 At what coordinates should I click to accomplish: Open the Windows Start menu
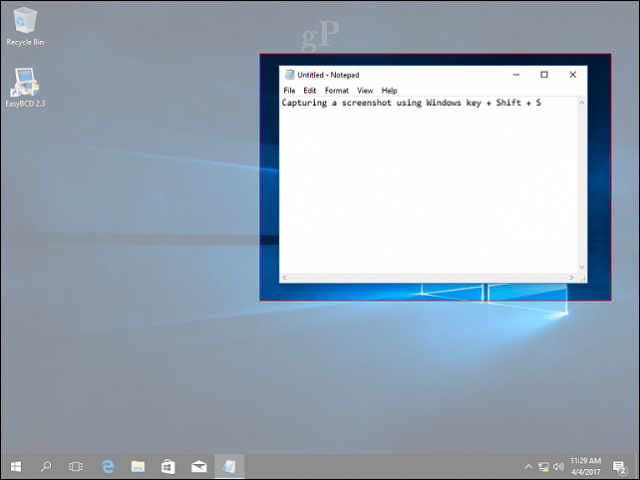[16, 466]
